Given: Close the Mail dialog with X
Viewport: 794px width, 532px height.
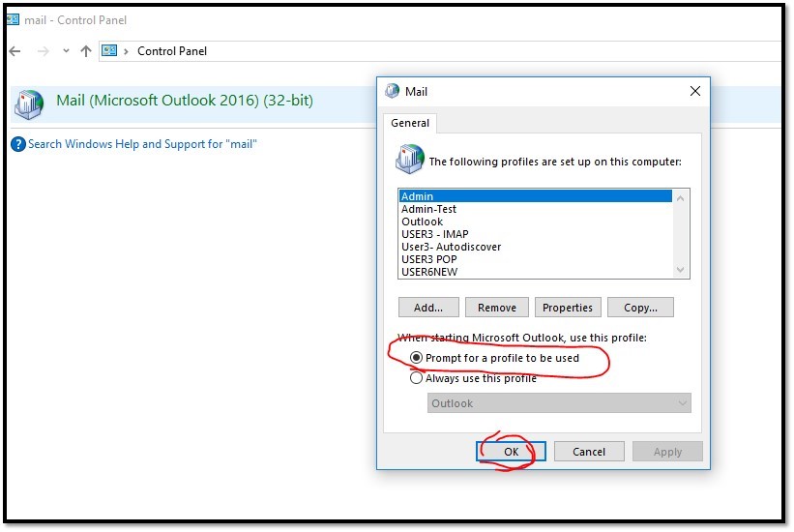Looking at the screenshot, I should click(694, 91).
